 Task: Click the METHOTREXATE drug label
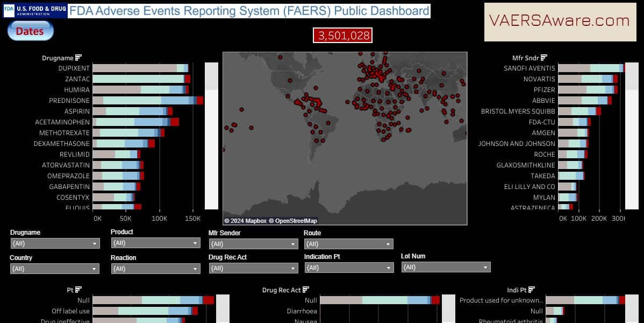pyautogui.click(x=65, y=133)
